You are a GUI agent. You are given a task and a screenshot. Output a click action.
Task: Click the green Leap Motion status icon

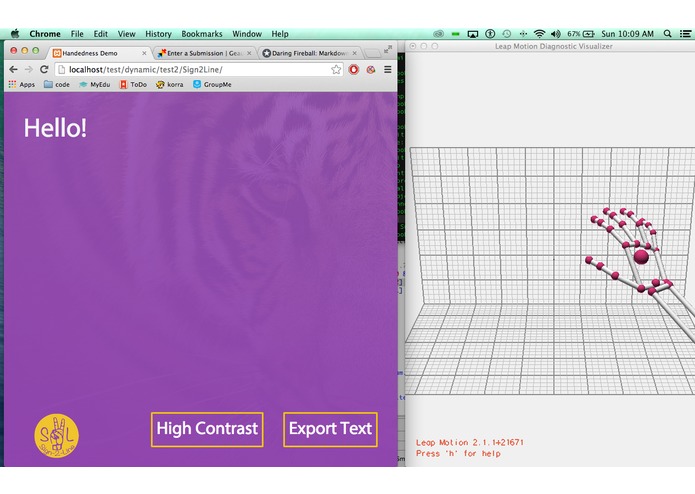point(455,34)
